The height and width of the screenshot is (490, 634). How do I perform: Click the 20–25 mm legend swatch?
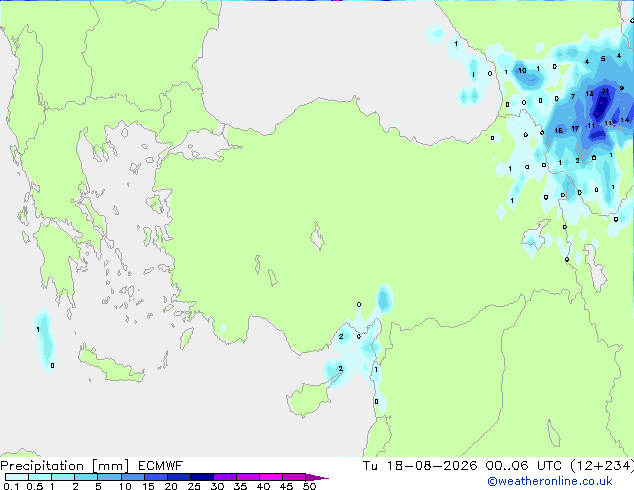click(178, 477)
